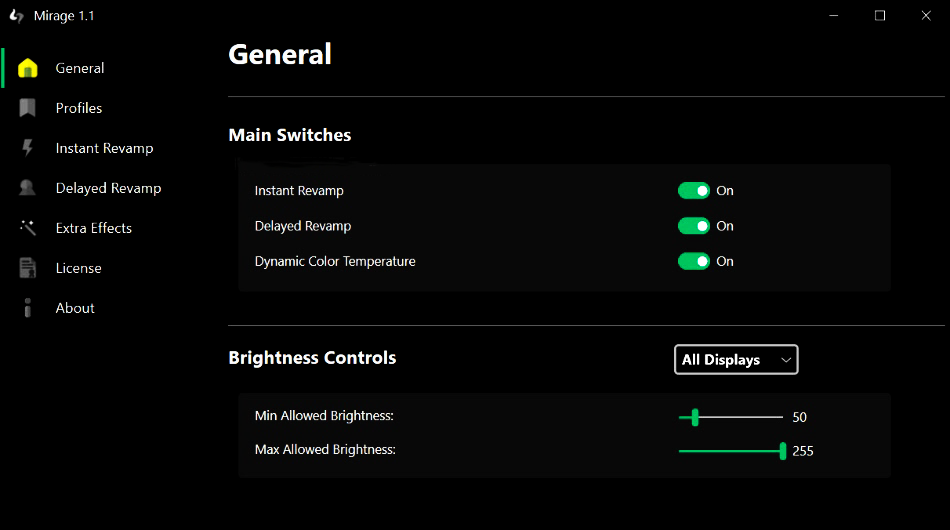Viewport: 950px width, 530px height.
Task: Open the License section label
Action: (x=79, y=268)
